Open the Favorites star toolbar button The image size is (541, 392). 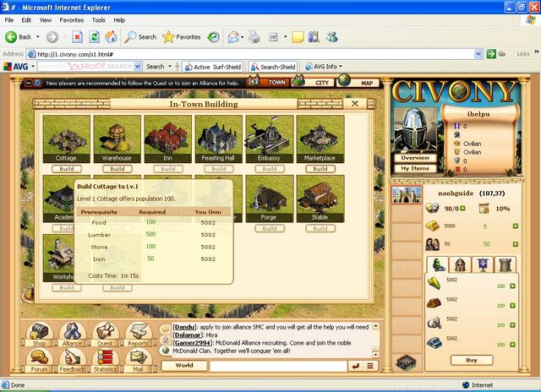[182, 37]
